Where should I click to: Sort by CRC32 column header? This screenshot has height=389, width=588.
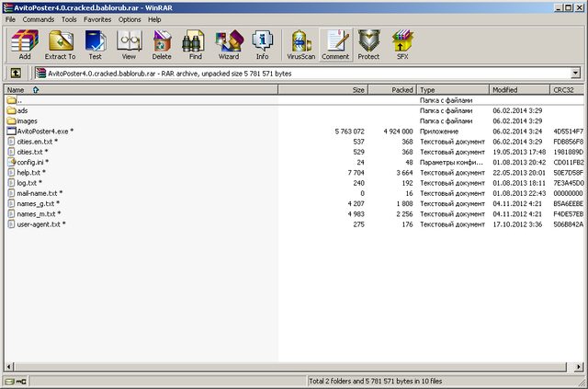click(x=567, y=90)
